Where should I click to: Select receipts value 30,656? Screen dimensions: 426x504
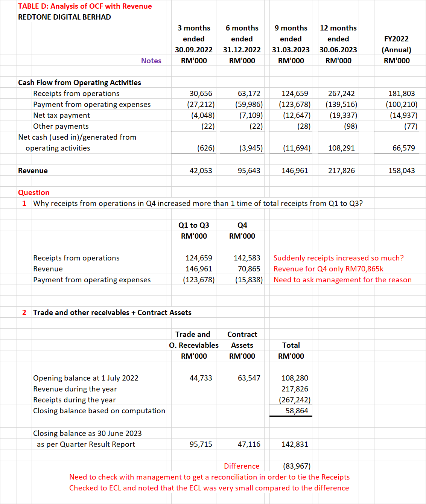click(x=201, y=93)
